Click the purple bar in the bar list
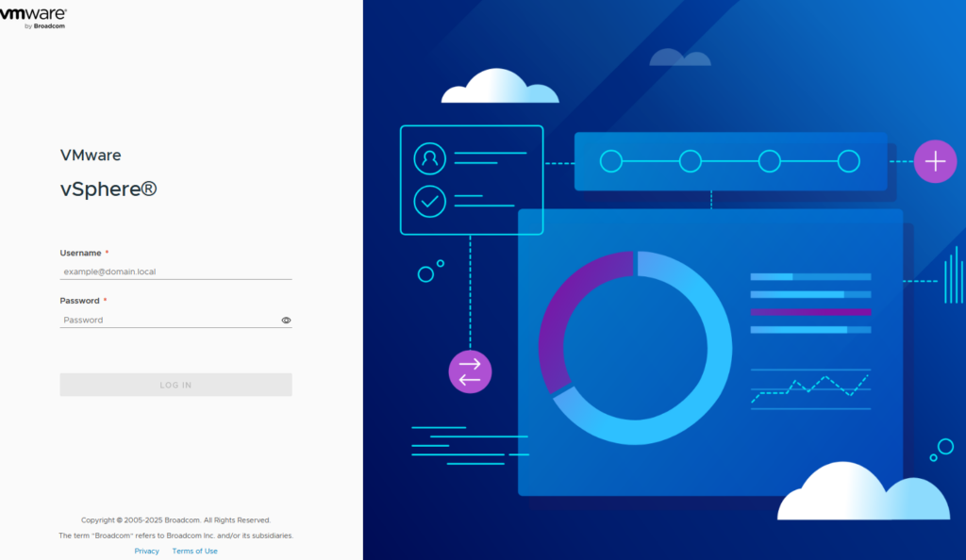This screenshot has height=560, width=966. coord(810,311)
